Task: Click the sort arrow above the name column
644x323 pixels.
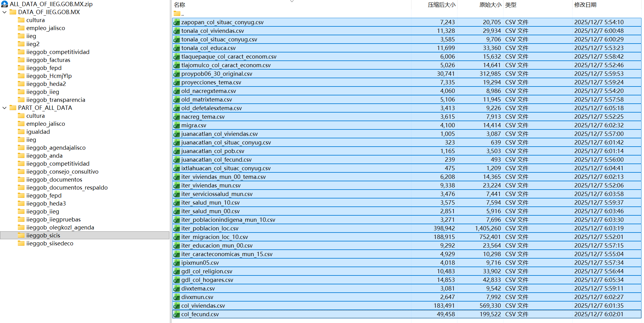Action: tap(292, 2)
